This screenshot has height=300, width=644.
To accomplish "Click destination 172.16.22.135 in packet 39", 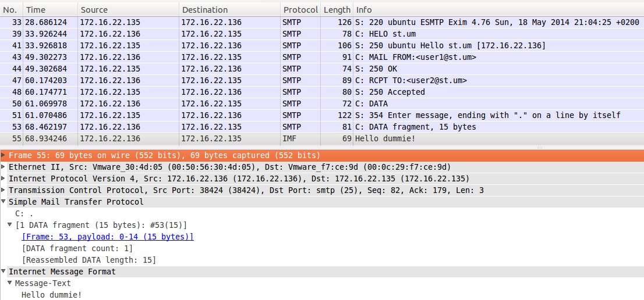I will 211,34.
